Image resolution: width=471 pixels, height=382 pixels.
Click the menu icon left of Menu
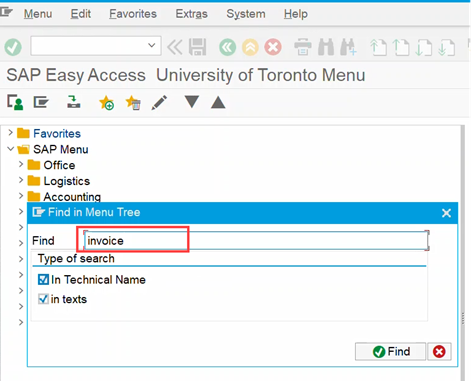pos(6,12)
